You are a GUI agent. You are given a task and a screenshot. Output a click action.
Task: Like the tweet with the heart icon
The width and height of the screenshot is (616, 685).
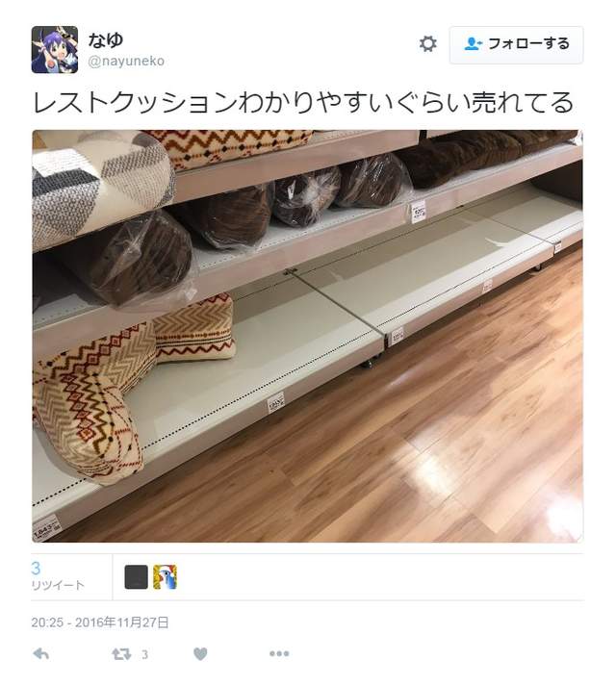(x=200, y=654)
